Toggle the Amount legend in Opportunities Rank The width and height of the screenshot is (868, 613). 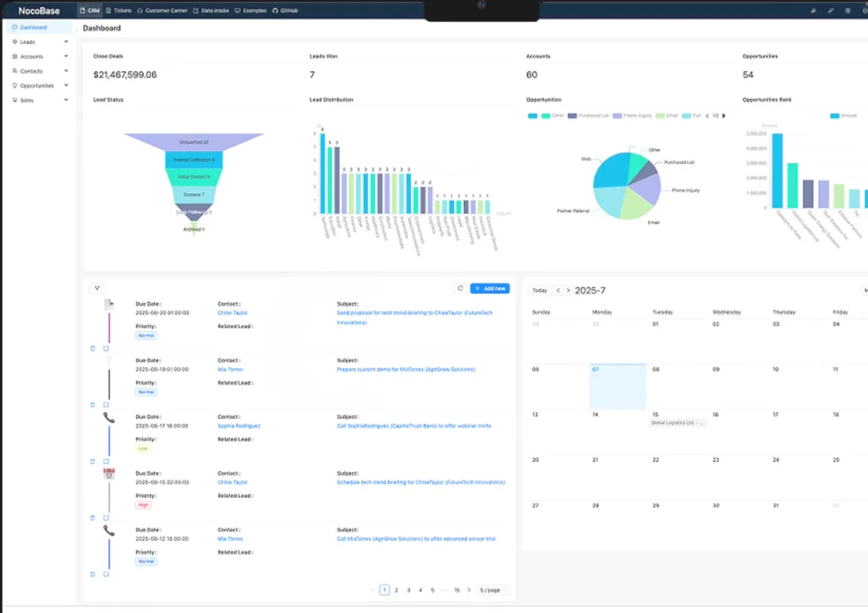click(842, 114)
